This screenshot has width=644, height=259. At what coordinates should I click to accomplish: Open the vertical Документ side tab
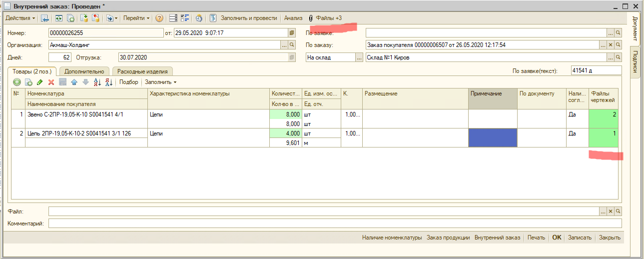(x=635, y=28)
